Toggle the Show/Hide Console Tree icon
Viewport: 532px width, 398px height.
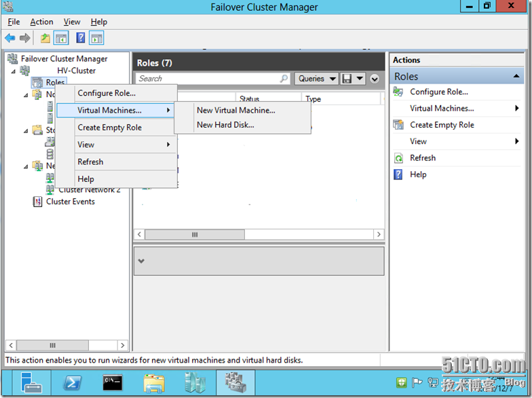click(61, 38)
